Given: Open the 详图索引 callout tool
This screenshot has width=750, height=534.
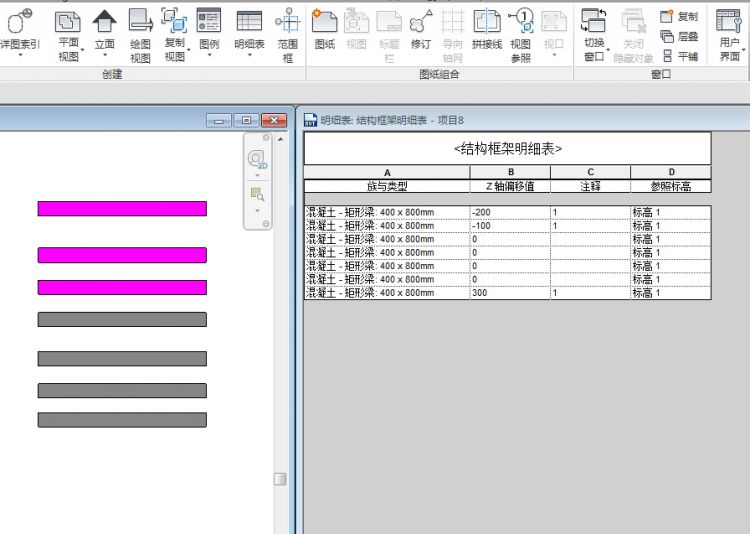Looking at the screenshot, I should [19, 29].
